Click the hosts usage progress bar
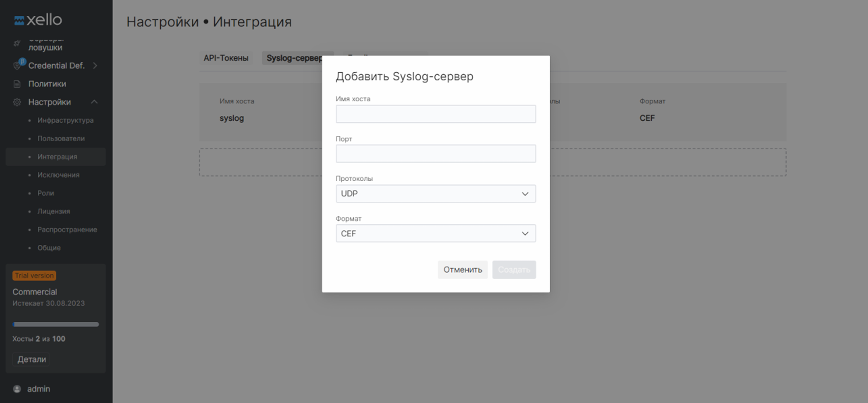868x403 pixels. (55, 324)
